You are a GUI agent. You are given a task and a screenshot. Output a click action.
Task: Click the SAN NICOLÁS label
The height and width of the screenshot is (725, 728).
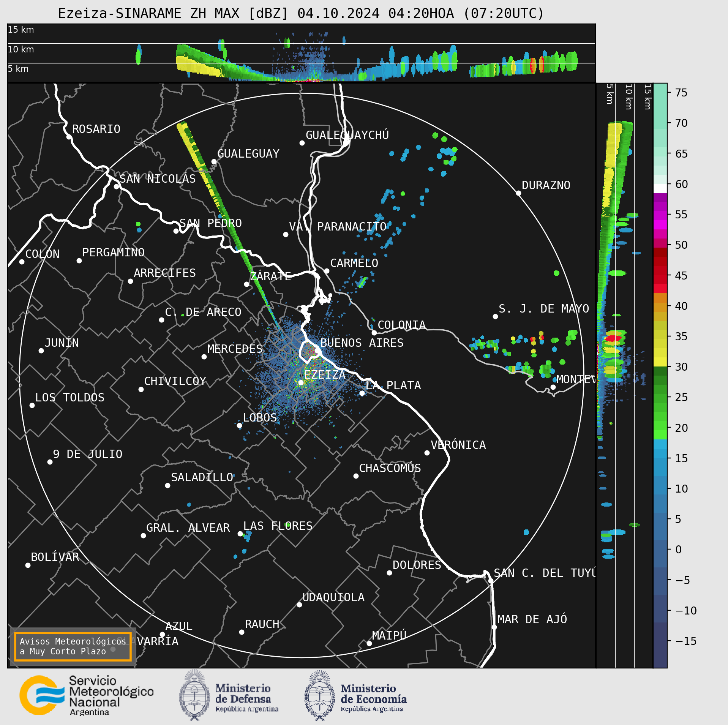tap(158, 178)
